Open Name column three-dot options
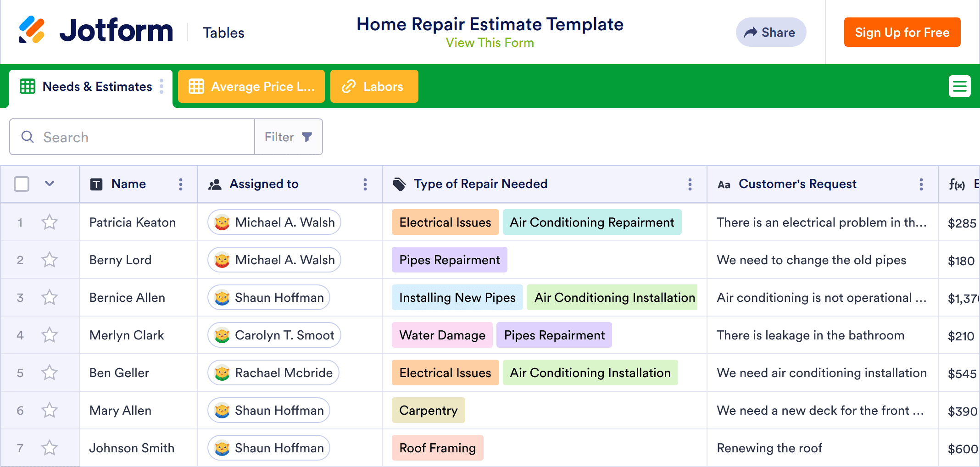The width and height of the screenshot is (980, 467). point(181,184)
